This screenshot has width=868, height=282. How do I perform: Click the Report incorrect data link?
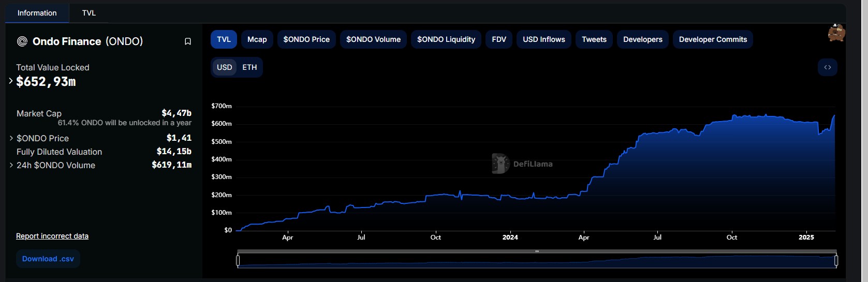(52, 236)
